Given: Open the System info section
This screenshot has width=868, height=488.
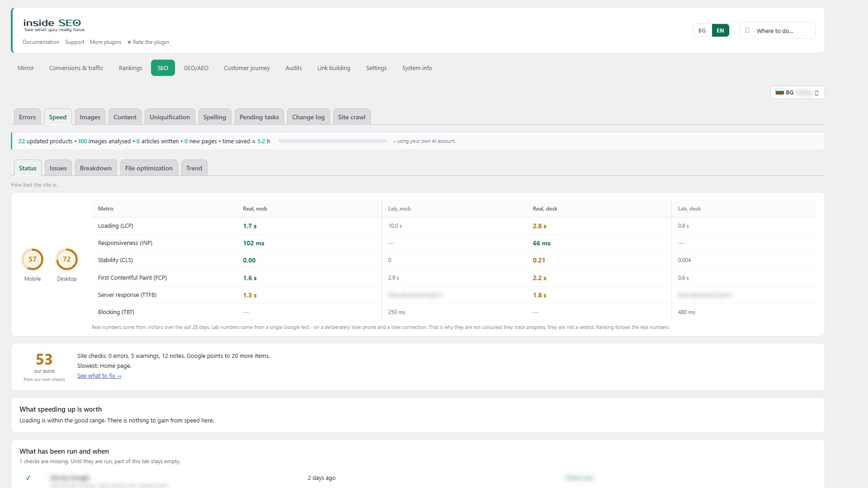Looking at the screenshot, I should click(x=417, y=68).
